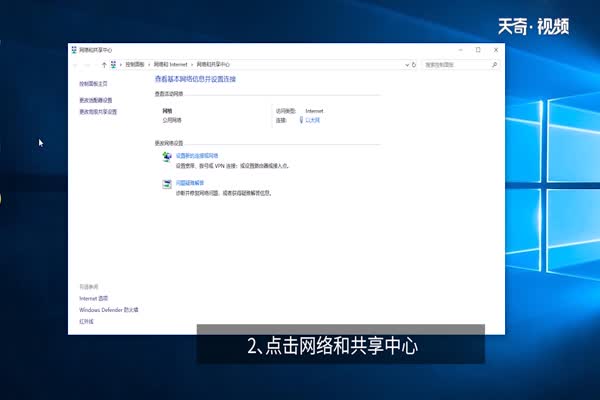Click the bold 网络 network name
The height and width of the screenshot is (400, 600).
pyautogui.click(x=167, y=111)
